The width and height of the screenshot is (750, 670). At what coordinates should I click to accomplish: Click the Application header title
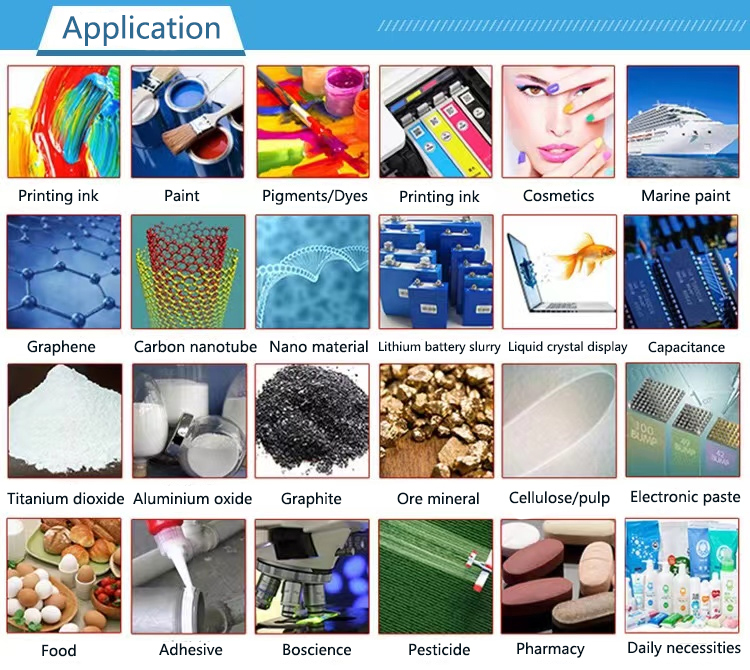point(142,28)
